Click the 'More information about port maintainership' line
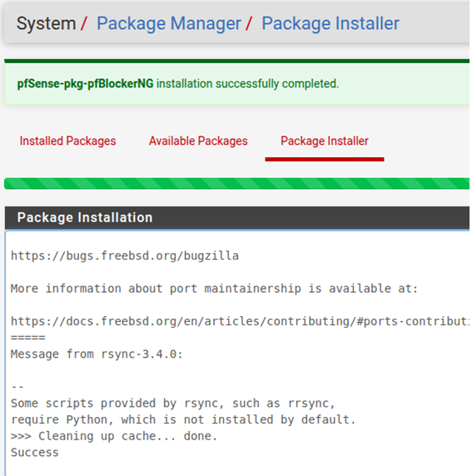The width and height of the screenshot is (472, 476). point(214,289)
